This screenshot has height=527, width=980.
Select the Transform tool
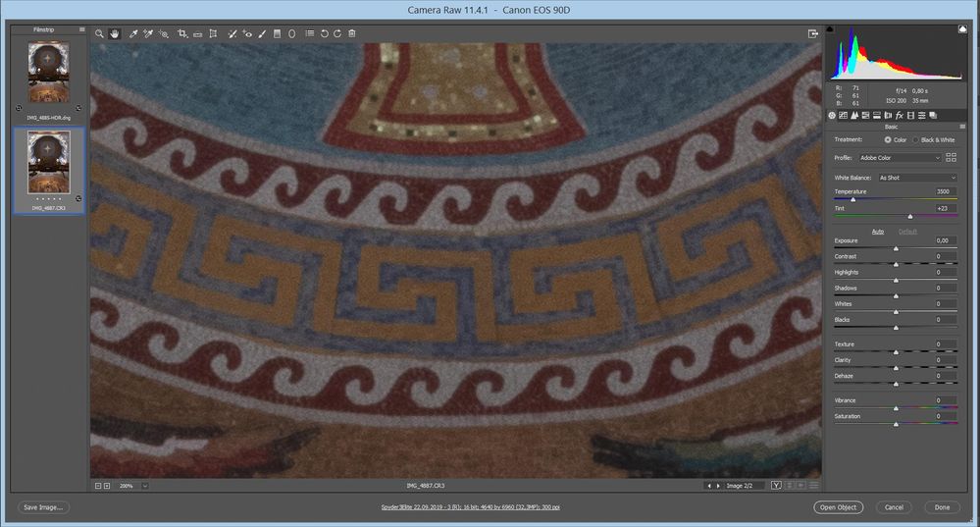[213, 33]
